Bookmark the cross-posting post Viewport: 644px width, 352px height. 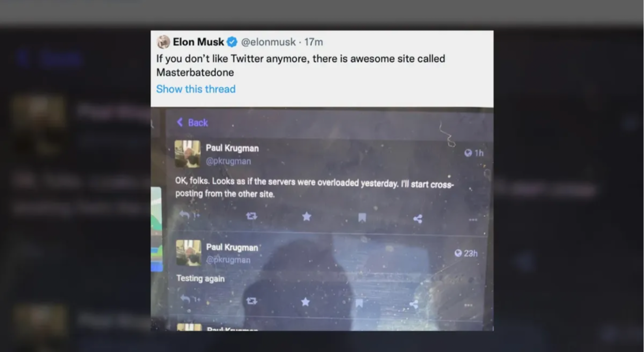(362, 217)
